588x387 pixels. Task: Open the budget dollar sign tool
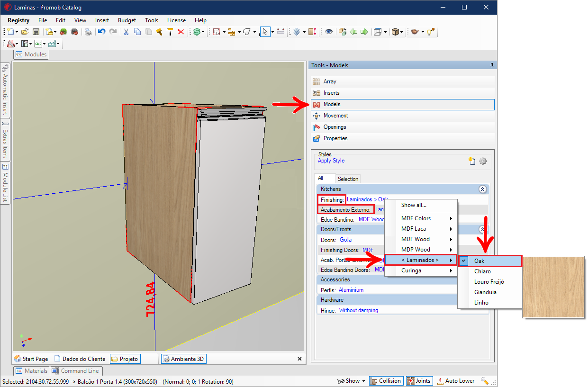point(197,32)
